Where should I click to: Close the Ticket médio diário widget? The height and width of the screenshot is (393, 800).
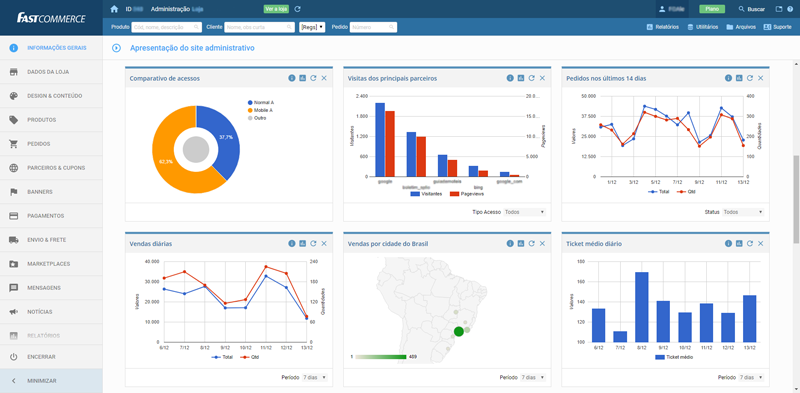coord(761,243)
